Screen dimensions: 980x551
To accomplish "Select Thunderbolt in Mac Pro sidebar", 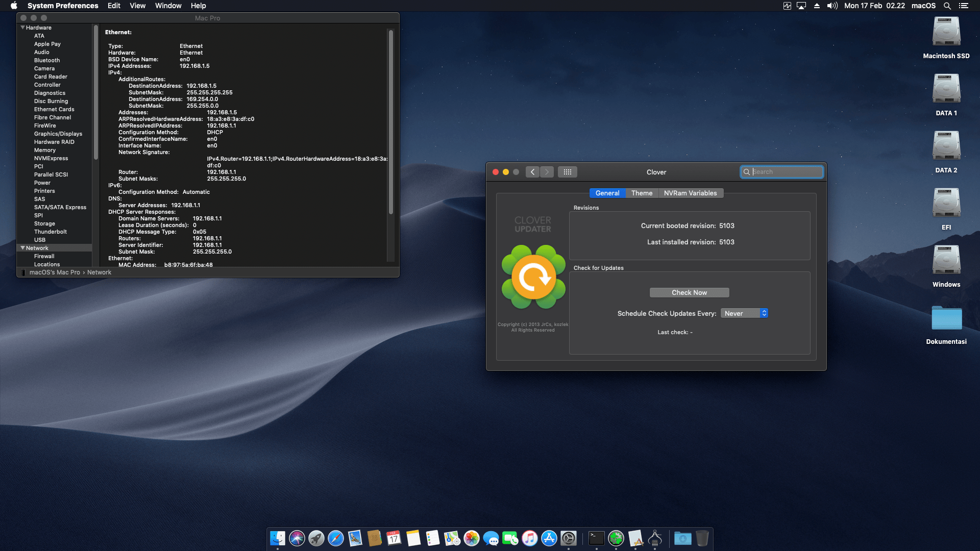I will (51, 232).
